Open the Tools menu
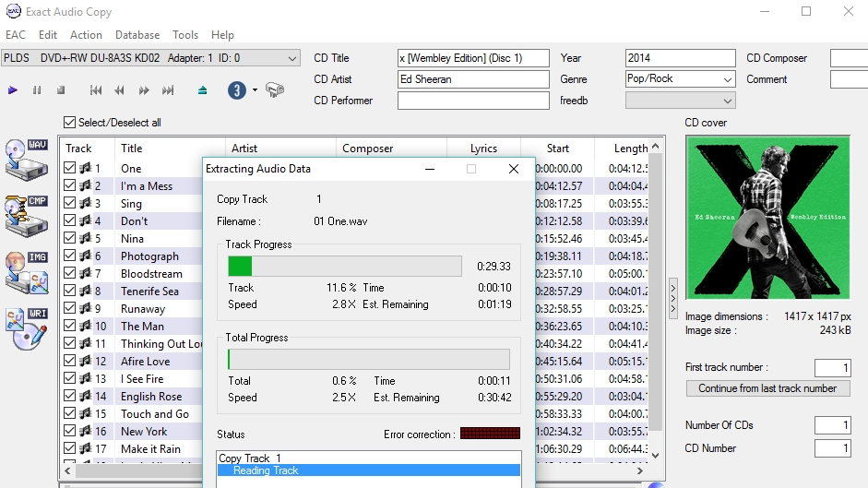868x488 pixels. pyautogui.click(x=184, y=35)
